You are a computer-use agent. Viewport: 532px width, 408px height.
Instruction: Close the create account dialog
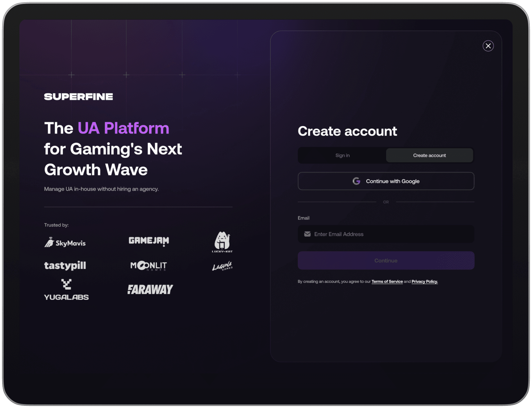tap(488, 46)
